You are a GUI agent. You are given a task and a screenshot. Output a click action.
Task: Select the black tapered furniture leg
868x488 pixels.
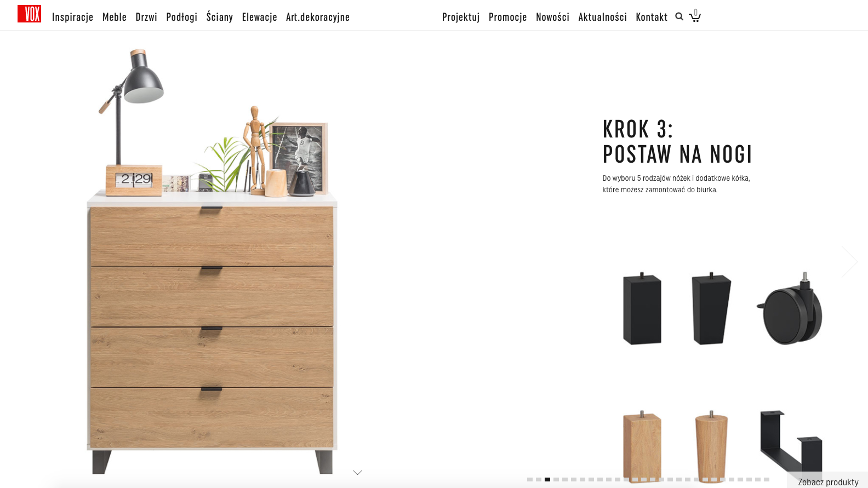(711, 308)
